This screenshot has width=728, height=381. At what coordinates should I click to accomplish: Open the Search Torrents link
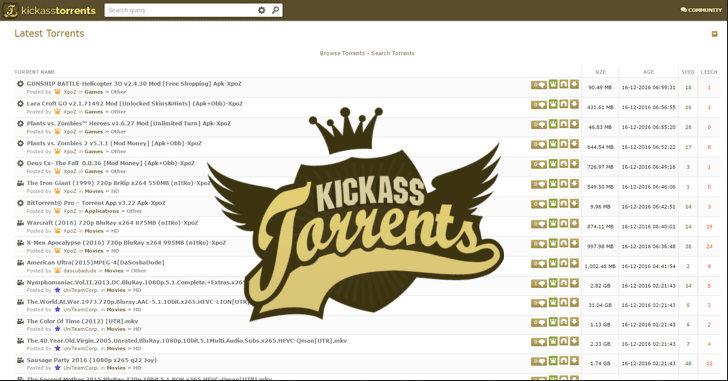(x=393, y=53)
